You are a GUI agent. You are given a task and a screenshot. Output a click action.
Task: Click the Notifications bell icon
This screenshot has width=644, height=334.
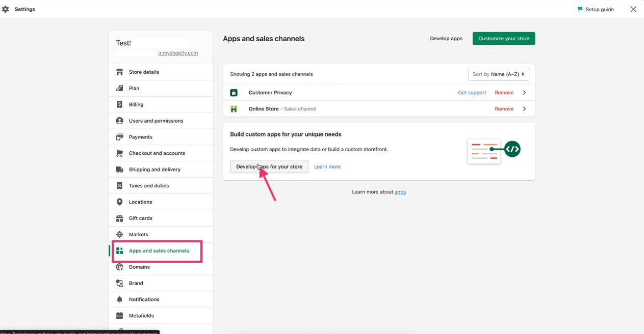(x=119, y=299)
